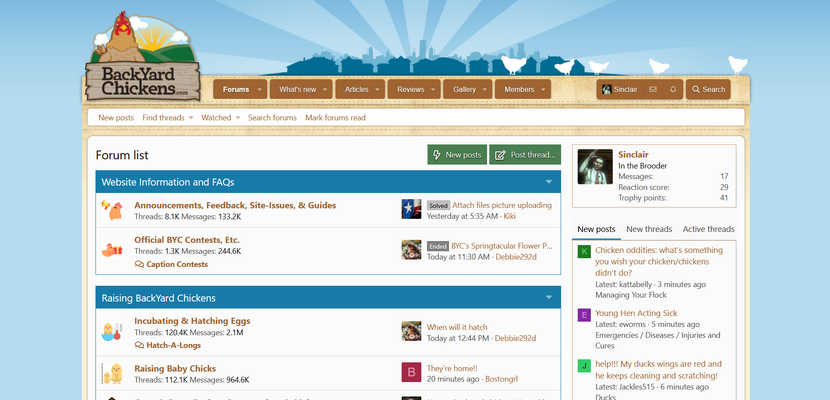This screenshot has height=400, width=830.
Task: Expand the Gallery dropdown arrow
Action: [485, 89]
